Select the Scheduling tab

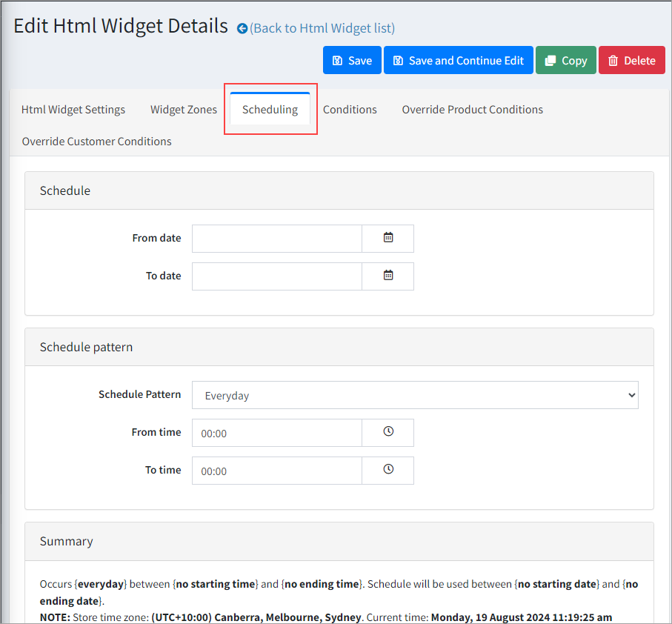[270, 110]
